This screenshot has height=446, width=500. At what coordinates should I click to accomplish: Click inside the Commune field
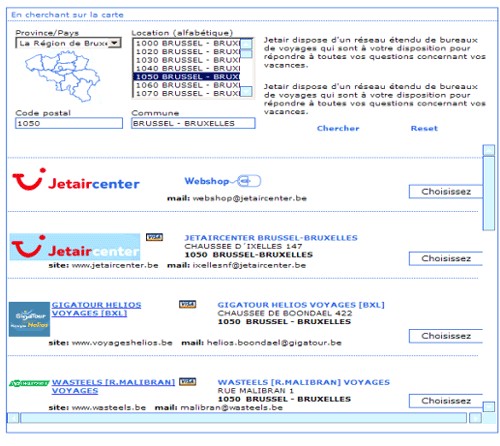click(x=193, y=123)
